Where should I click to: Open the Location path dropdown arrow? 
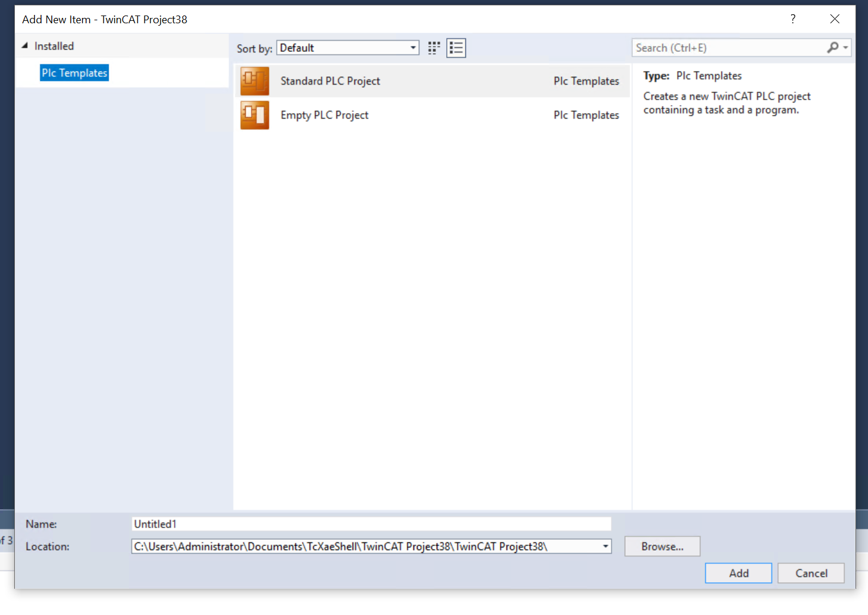coord(606,546)
